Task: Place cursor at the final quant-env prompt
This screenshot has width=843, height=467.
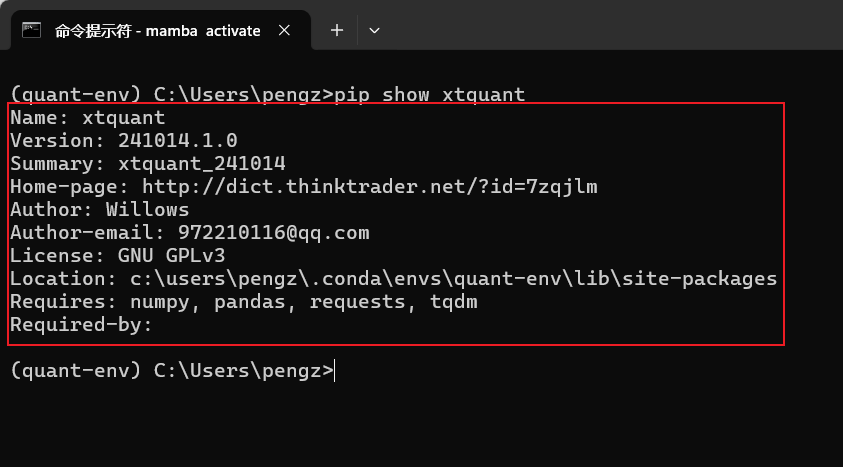Action: [x=173, y=371]
